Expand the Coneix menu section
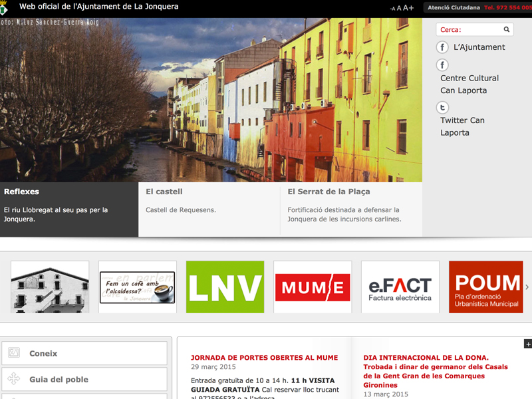 [84, 354]
